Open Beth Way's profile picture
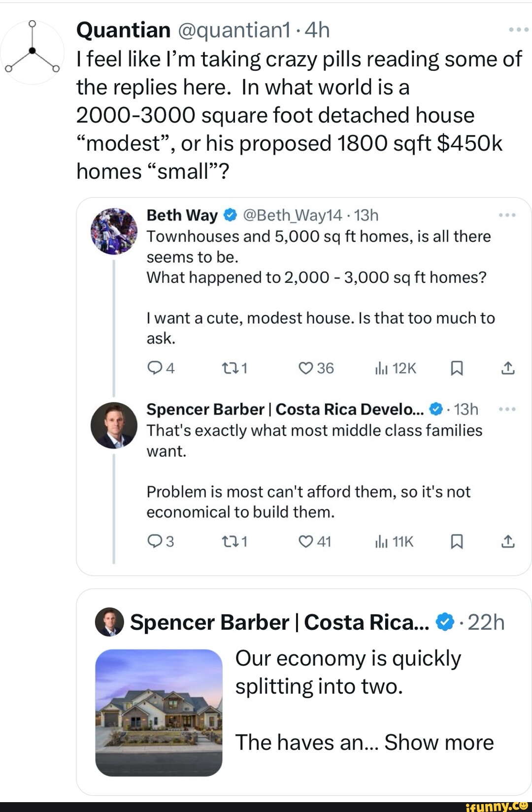The height and width of the screenshot is (812, 532). (114, 231)
